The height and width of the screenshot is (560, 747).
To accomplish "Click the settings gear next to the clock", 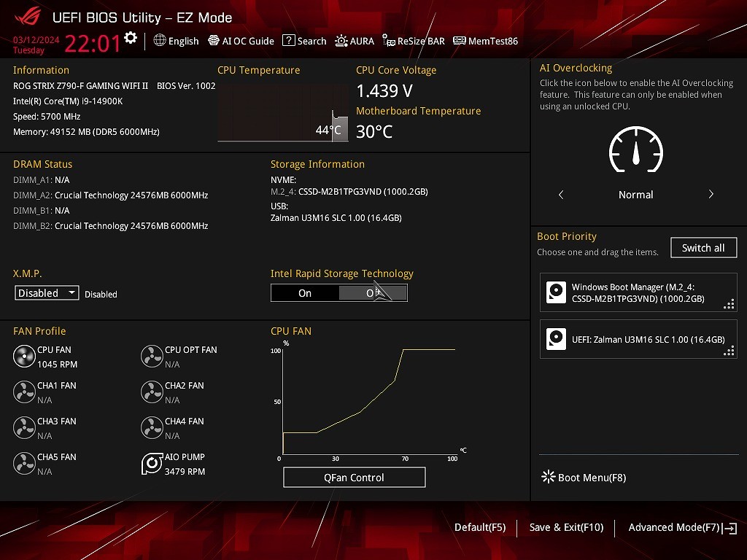I will tap(131, 38).
